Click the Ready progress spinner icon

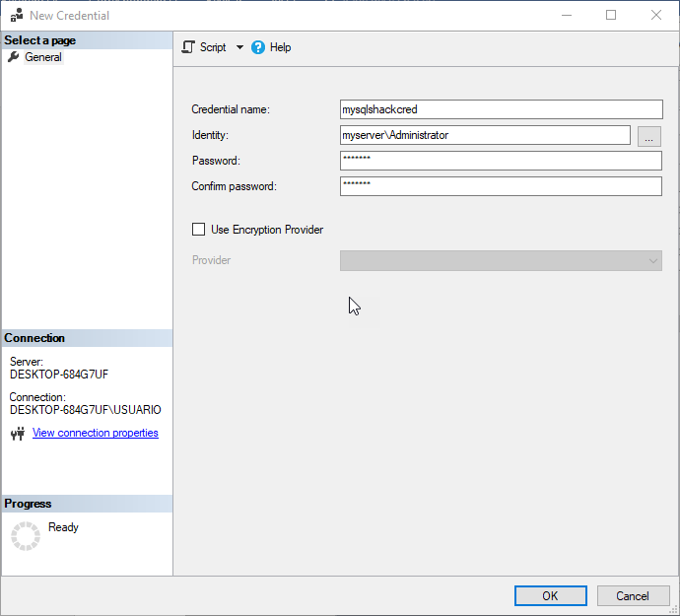coord(25,535)
